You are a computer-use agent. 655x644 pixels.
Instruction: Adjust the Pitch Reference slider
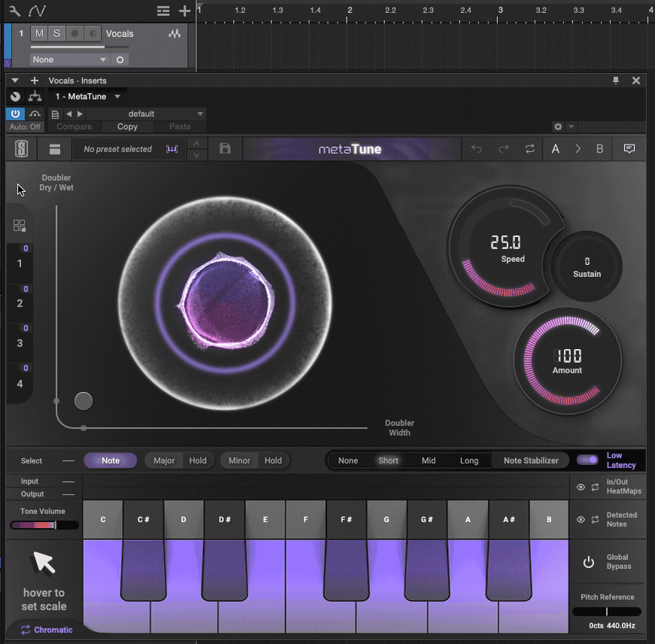[x=607, y=612]
